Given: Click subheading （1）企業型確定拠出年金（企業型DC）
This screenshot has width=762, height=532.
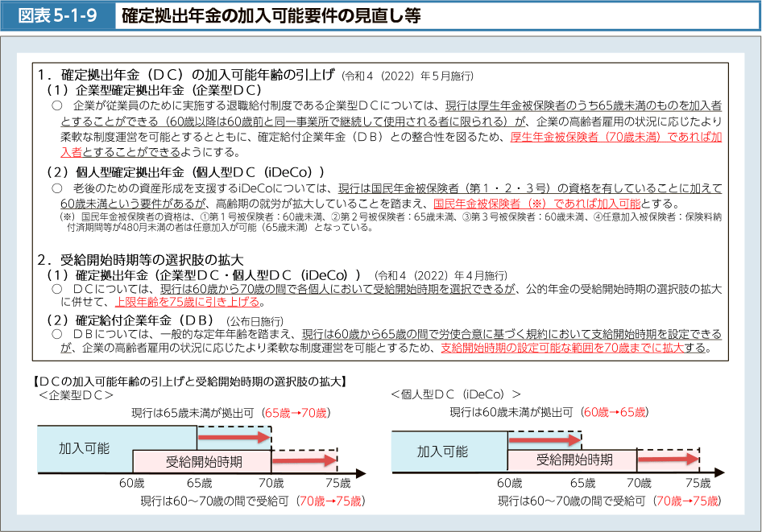Looking at the screenshot, I should (155, 90).
